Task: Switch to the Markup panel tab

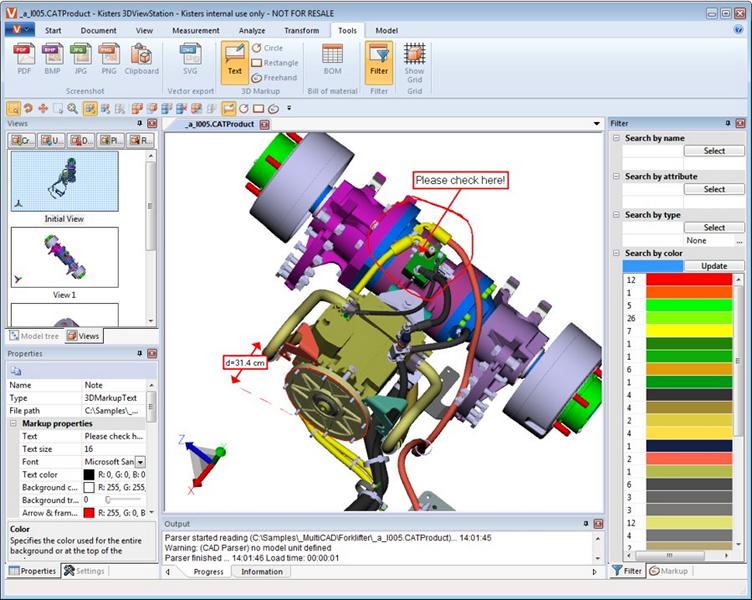Action: 669,571
